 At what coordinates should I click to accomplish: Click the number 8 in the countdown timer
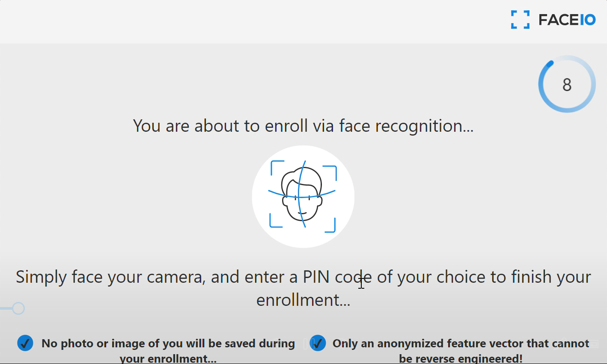click(567, 85)
